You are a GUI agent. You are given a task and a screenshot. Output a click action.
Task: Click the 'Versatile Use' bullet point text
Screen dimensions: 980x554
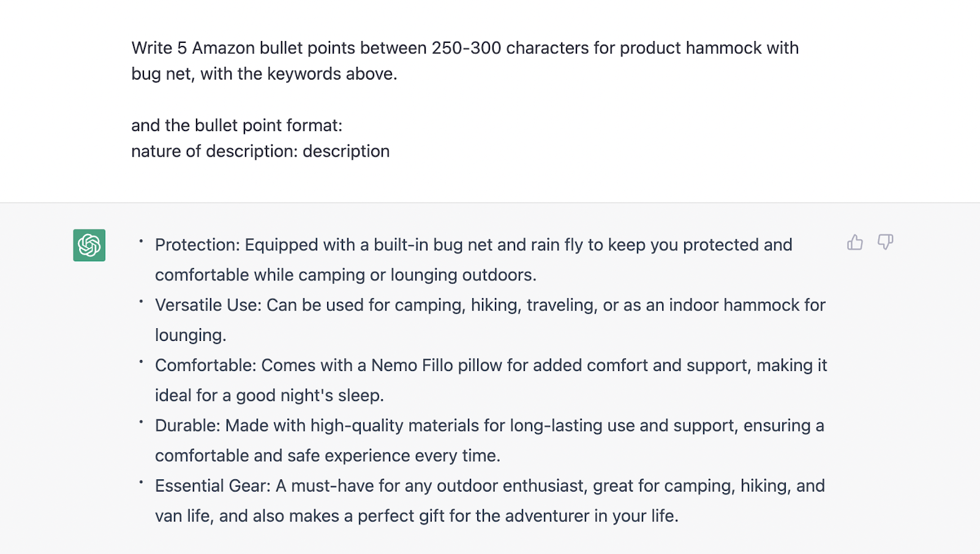click(x=490, y=320)
